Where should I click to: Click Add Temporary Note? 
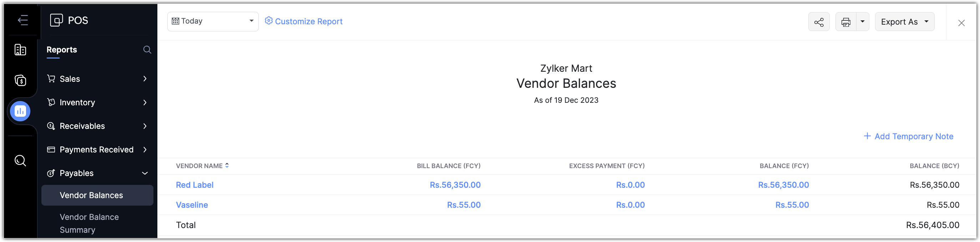pyautogui.click(x=909, y=136)
